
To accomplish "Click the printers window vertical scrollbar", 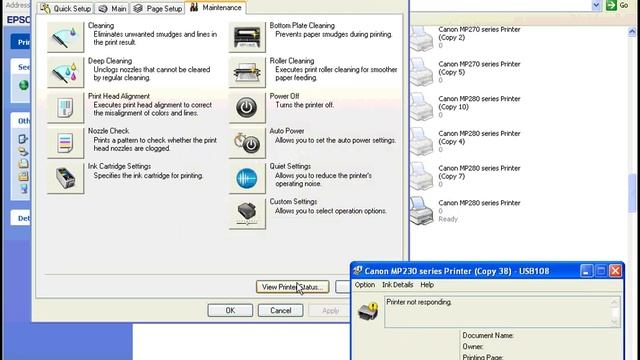I will coord(632,193).
